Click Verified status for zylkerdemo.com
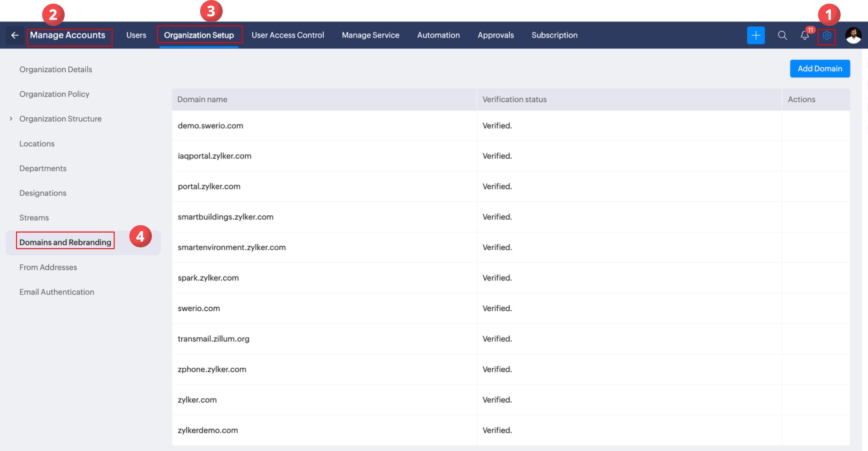Image resolution: width=868 pixels, height=451 pixels. tap(497, 430)
